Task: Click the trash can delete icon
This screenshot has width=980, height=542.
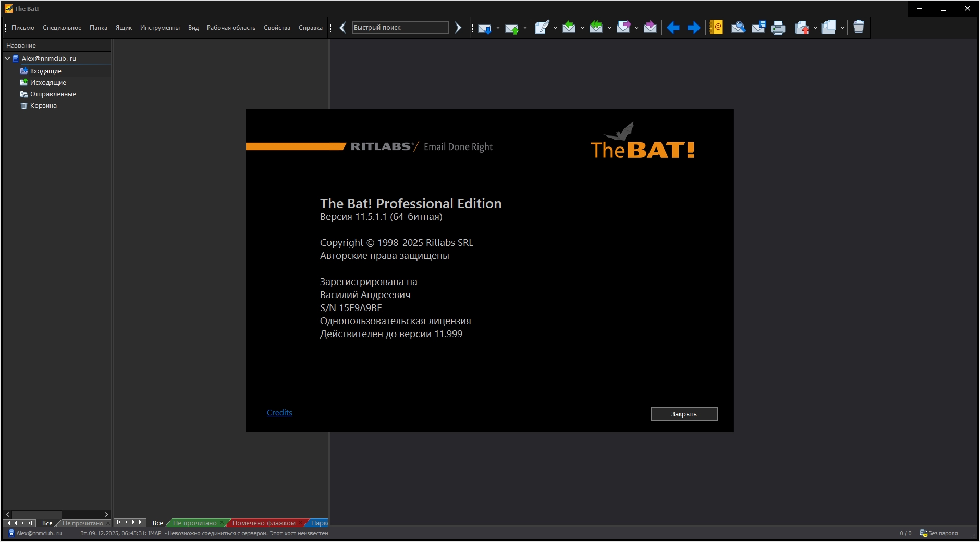Action: point(859,28)
